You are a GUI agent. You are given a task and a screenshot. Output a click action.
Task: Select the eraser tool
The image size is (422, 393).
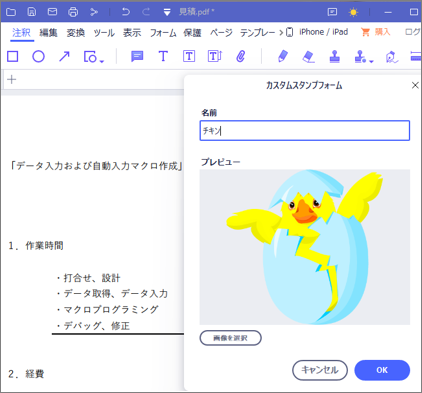point(308,56)
